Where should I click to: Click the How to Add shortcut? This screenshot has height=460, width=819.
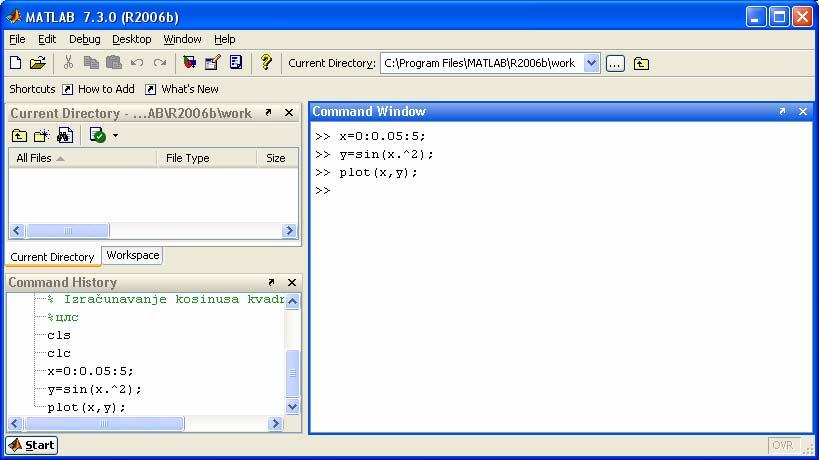click(x=99, y=89)
